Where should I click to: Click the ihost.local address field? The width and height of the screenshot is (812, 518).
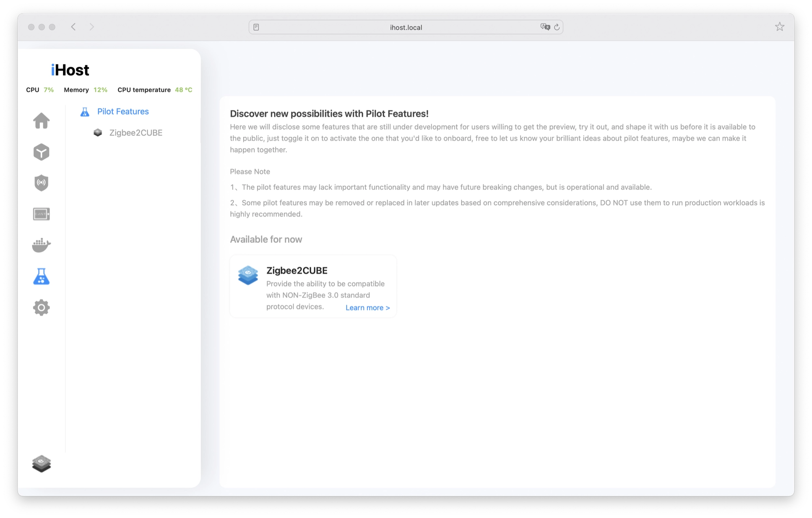click(x=406, y=27)
